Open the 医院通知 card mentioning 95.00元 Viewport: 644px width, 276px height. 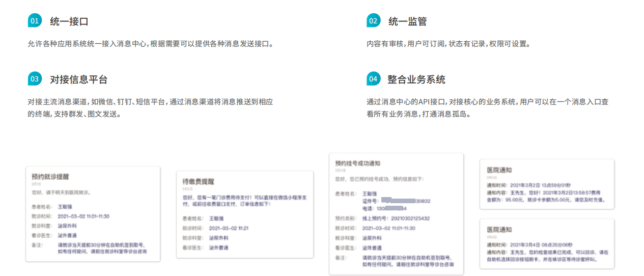click(547, 184)
